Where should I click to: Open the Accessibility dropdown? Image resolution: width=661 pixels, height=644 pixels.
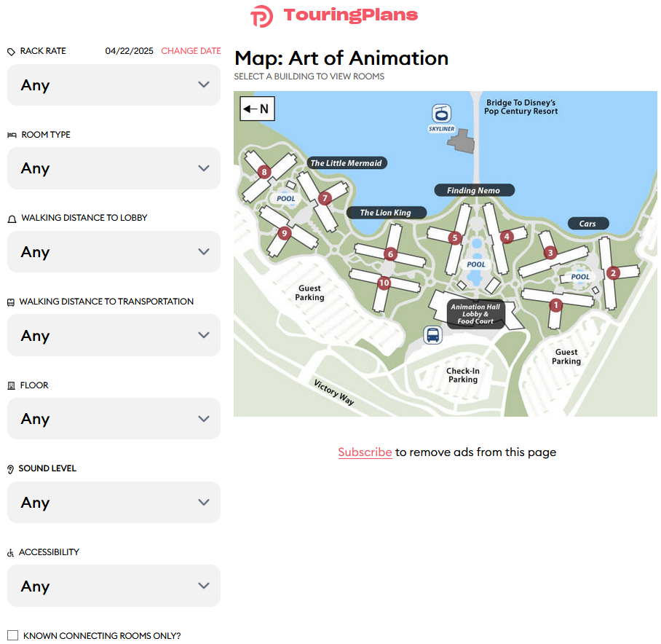pyautogui.click(x=114, y=586)
